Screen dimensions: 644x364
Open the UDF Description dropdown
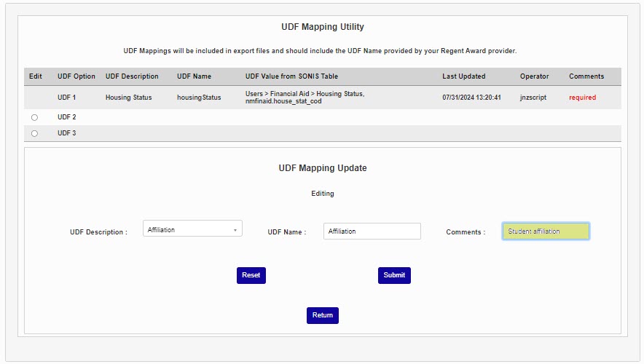point(192,230)
